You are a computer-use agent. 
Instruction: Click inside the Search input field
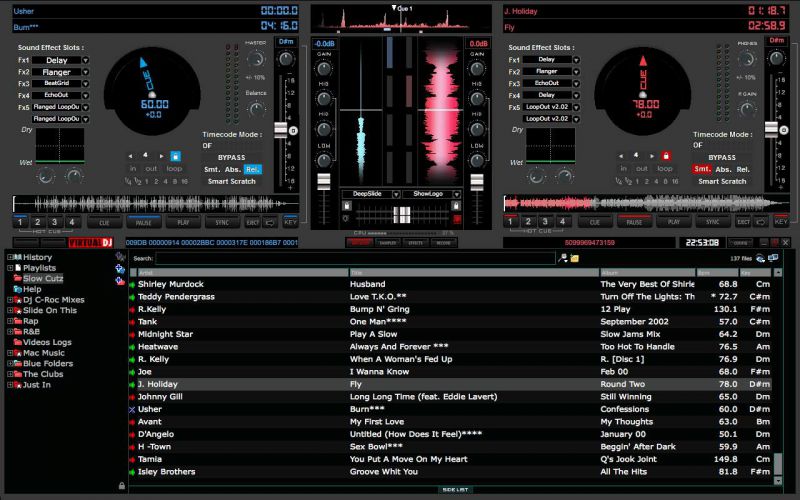(x=355, y=258)
